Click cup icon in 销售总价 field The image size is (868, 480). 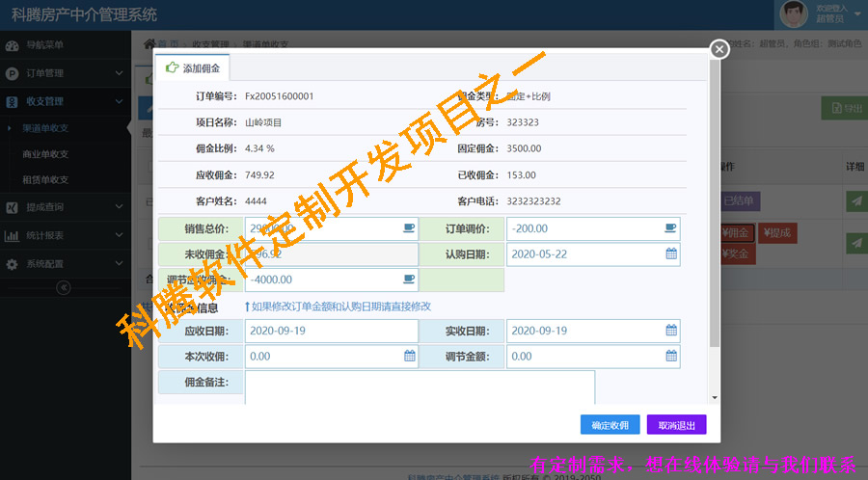click(409, 227)
